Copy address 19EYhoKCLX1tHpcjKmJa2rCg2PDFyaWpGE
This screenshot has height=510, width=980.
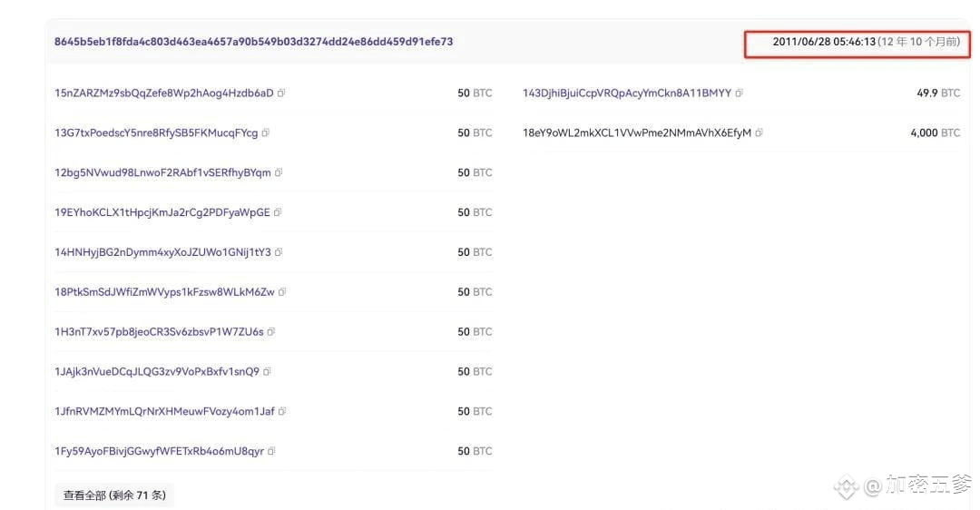click(x=278, y=212)
